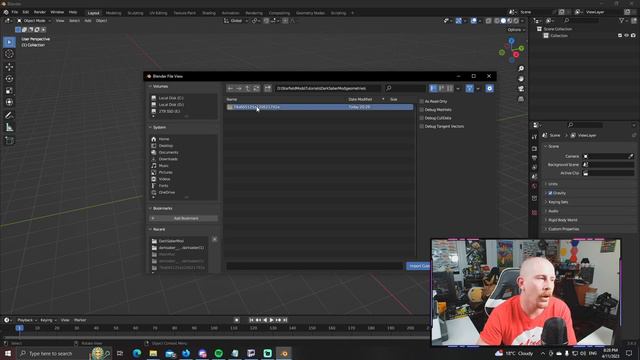Switch perspective/orthographic grid icon in viewport
Viewport: 640px width, 360px height.
click(x=521, y=99)
